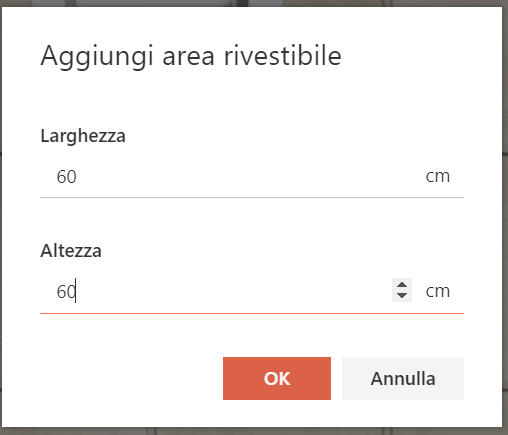Click the blank dialog area left of OK
Image resolution: width=508 pixels, height=435 pixels.
point(130,378)
